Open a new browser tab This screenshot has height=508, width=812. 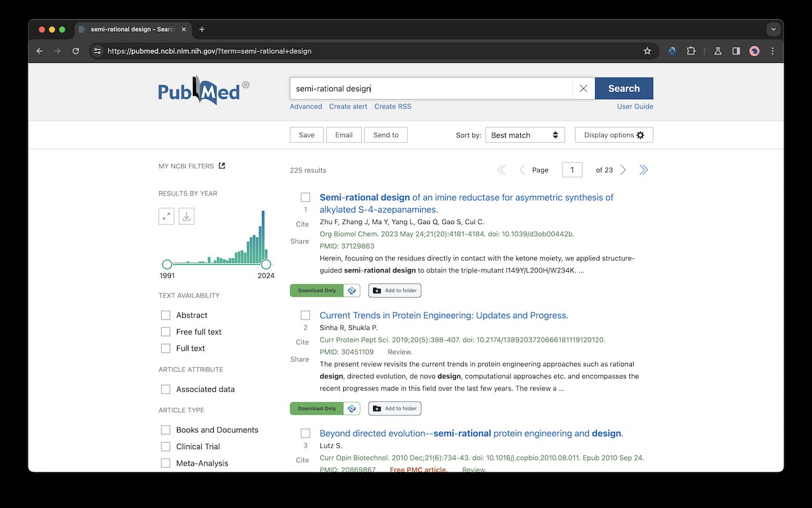[x=202, y=29]
